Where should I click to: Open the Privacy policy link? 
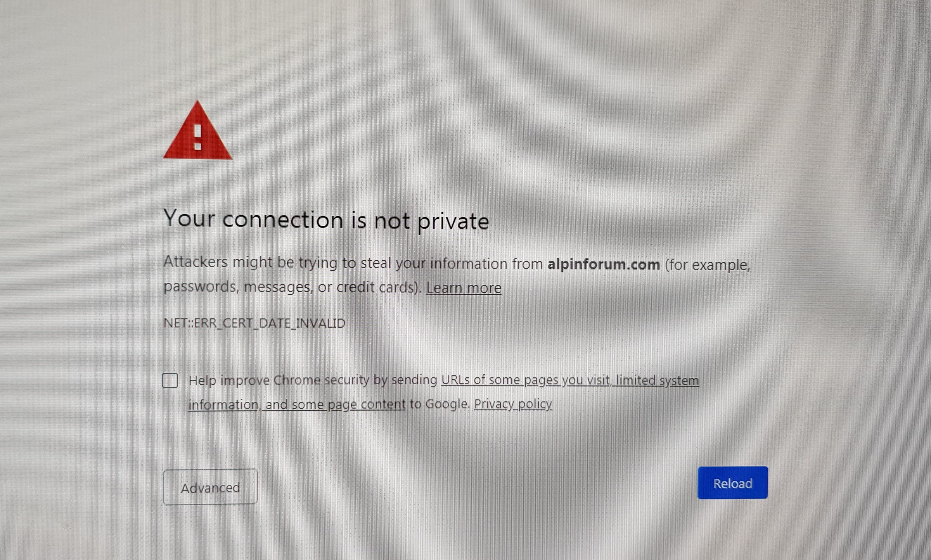pos(513,404)
